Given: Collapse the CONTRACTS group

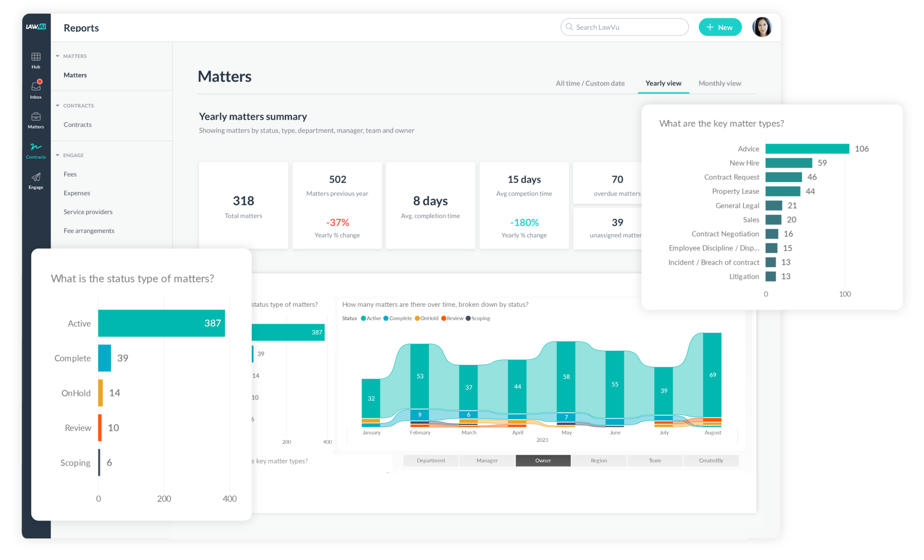Looking at the screenshot, I should point(57,105).
